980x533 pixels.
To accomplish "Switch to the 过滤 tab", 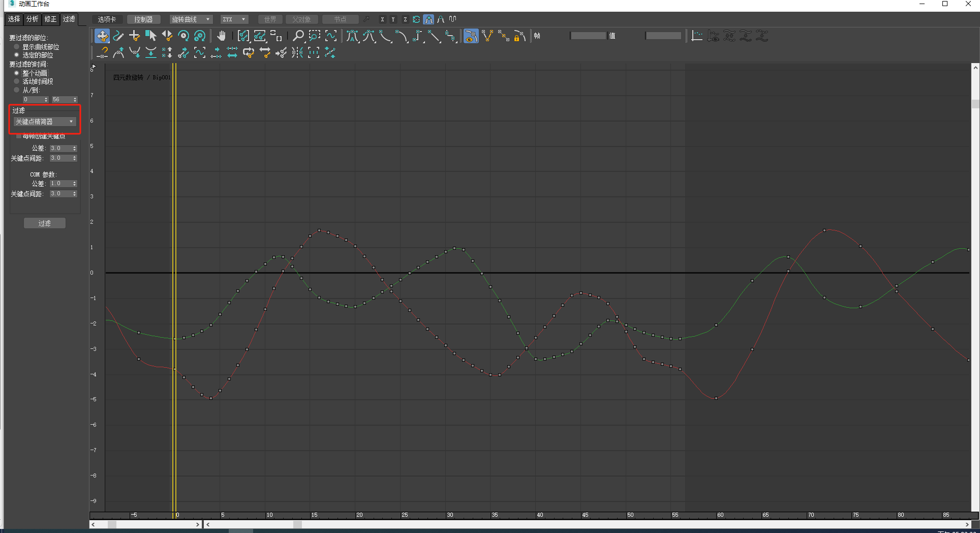I will [x=69, y=19].
